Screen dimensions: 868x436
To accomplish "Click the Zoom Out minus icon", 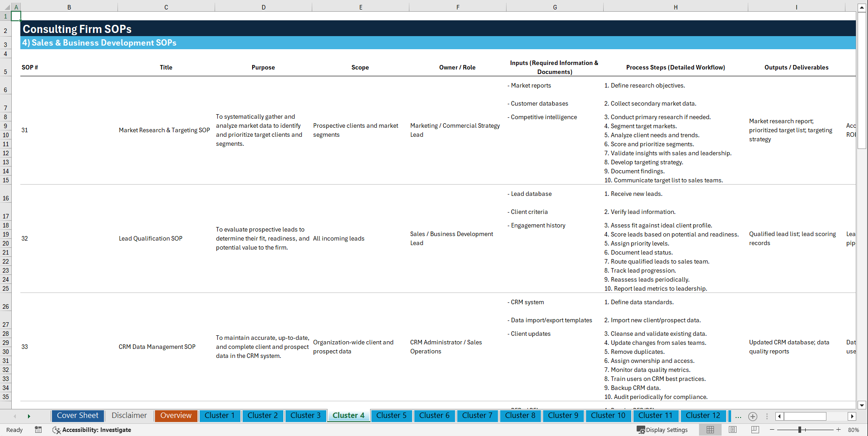I will click(772, 430).
